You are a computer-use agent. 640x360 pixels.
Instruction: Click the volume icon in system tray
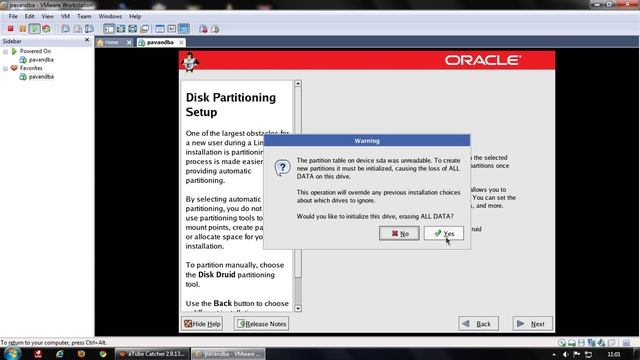[565, 354]
